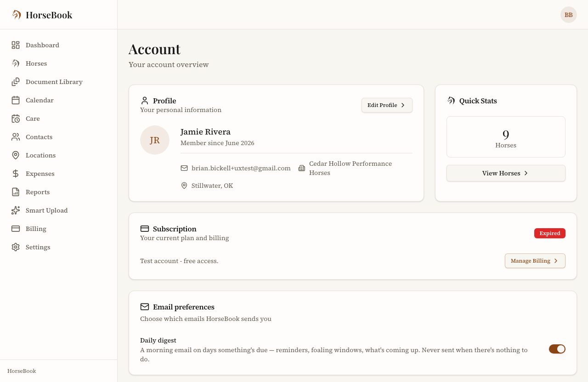This screenshot has height=382, width=588.
Task: Click the Calendar icon in sidebar
Action: [16, 100]
